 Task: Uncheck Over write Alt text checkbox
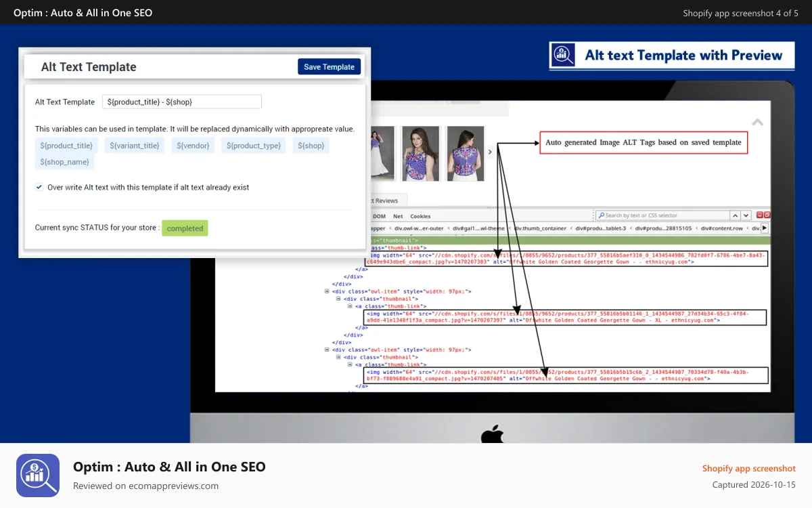pos(40,187)
